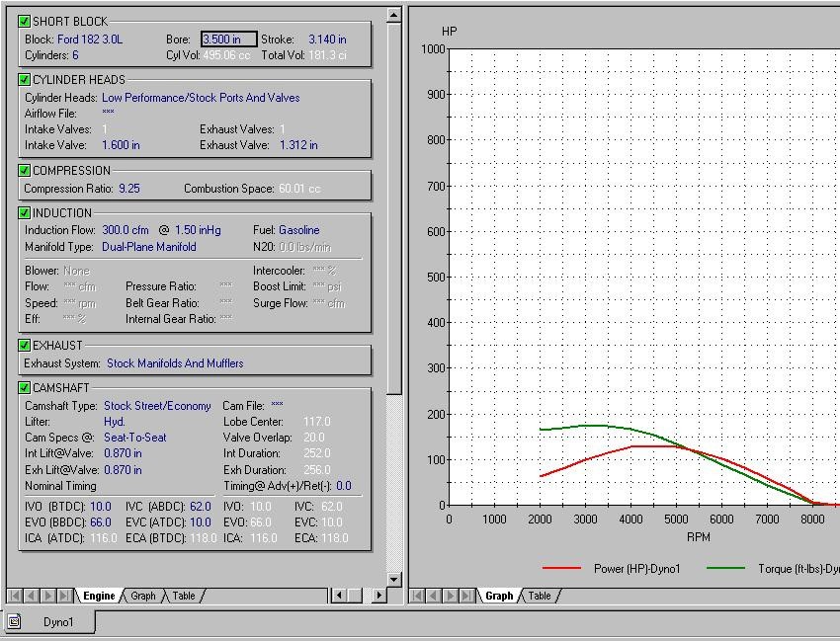Click the N20 0.0 lbs/min value
The width and height of the screenshot is (840, 641).
pos(305,247)
